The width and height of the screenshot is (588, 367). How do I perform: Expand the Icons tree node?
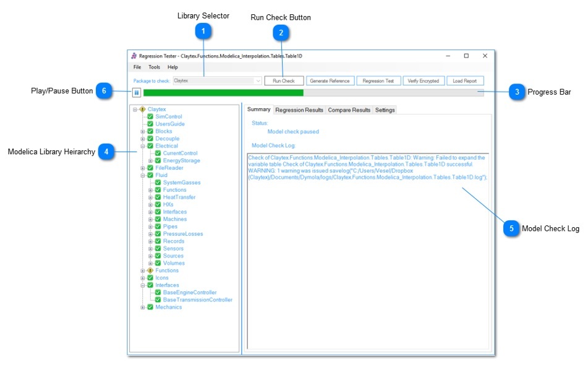tap(142, 278)
